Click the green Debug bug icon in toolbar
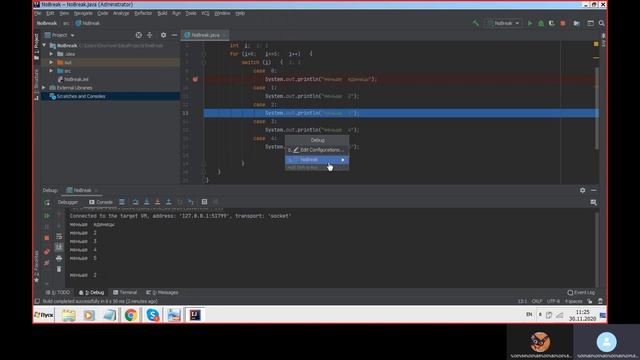 (541, 23)
